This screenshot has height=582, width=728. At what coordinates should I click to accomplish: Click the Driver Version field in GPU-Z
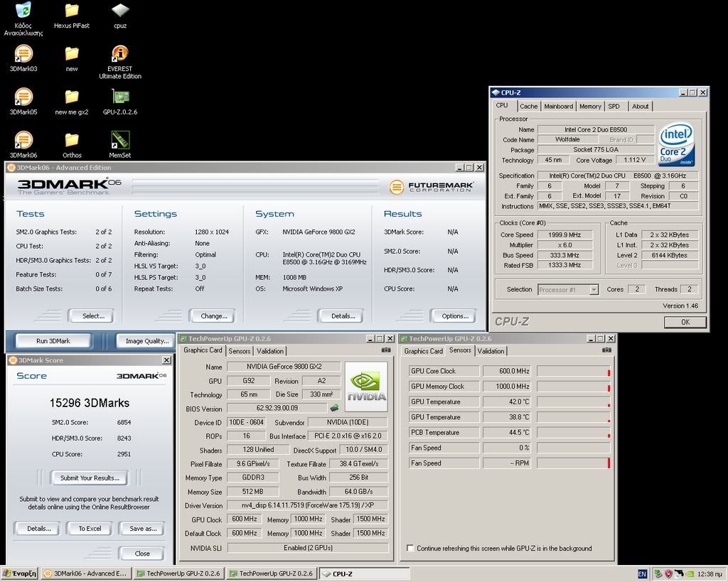click(308, 505)
